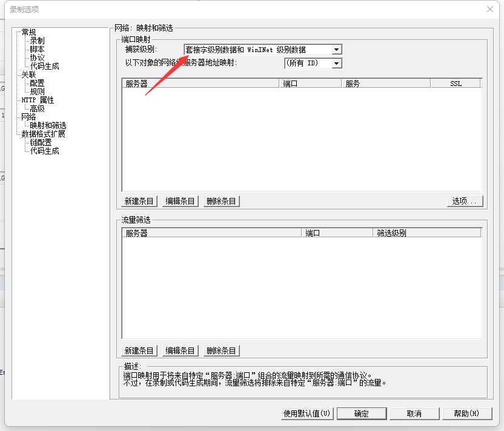
Task: Open the 捕获级别 dropdown
Action: tap(337, 49)
